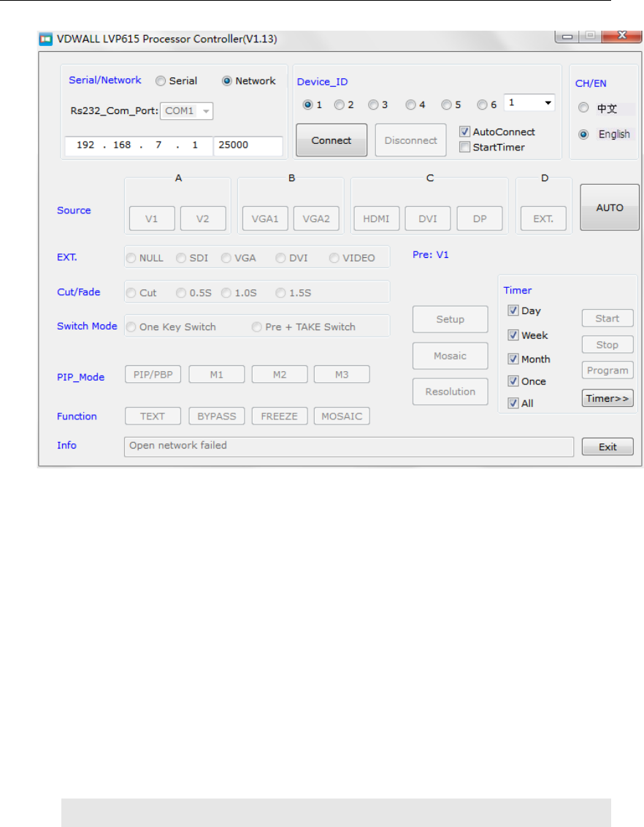The image size is (644, 827).
Task: Click the timer Program button
Action: point(607,370)
